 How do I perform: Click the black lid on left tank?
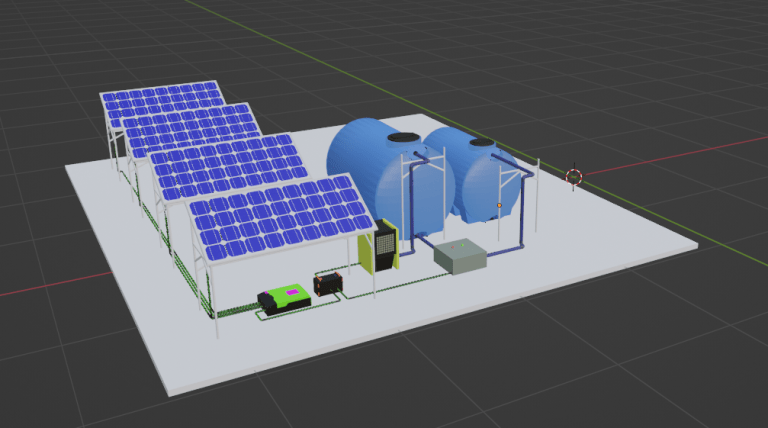pos(402,139)
